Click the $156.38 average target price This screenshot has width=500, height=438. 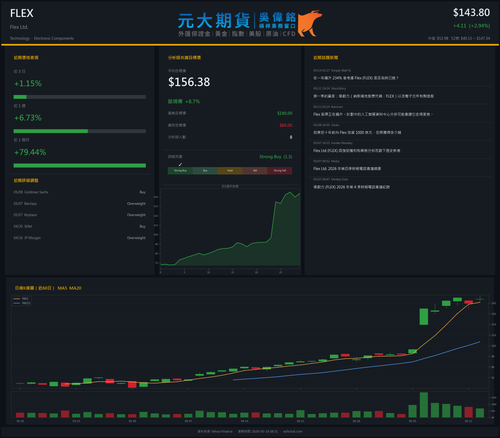[189, 82]
